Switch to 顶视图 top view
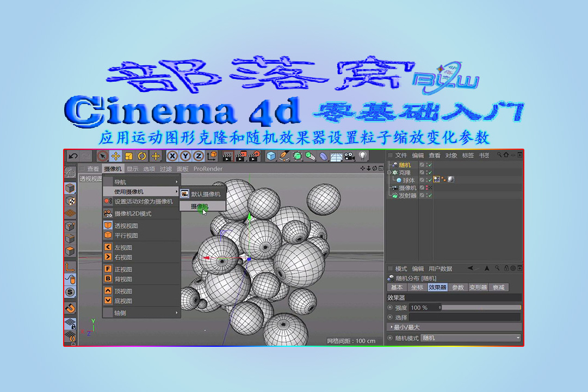The width and height of the screenshot is (588, 392). pyautogui.click(x=141, y=291)
